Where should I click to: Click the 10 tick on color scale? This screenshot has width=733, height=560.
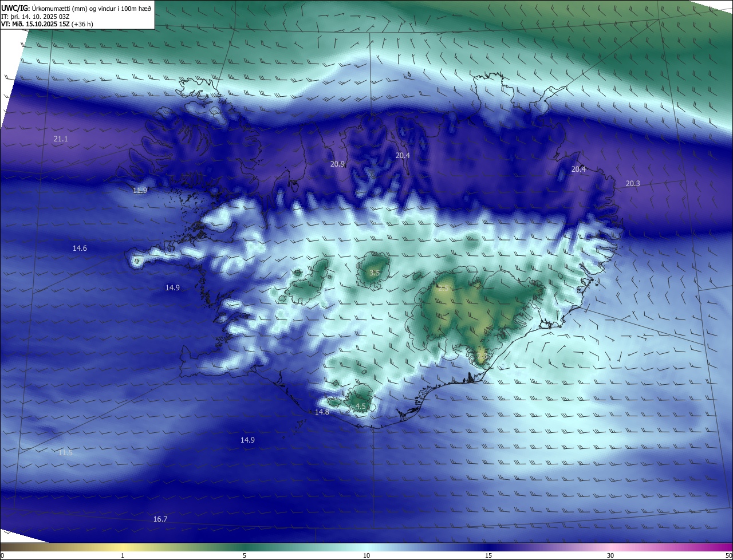point(366,555)
